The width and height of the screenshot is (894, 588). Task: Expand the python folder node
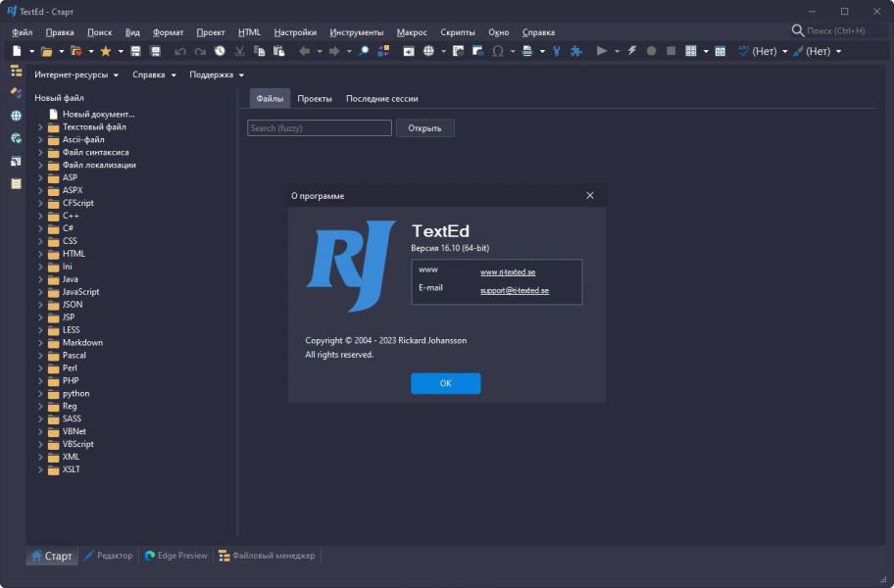coord(40,394)
